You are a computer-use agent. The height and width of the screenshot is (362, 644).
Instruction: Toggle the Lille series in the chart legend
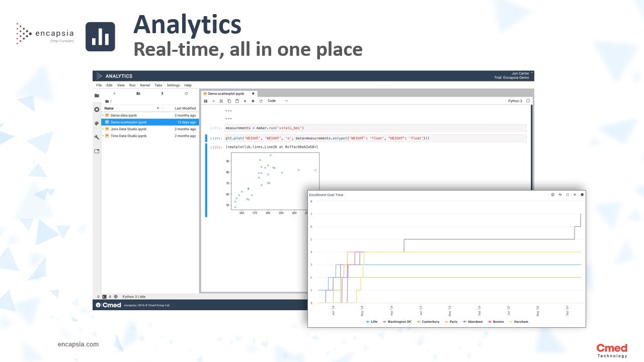pyautogui.click(x=371, y=322)
